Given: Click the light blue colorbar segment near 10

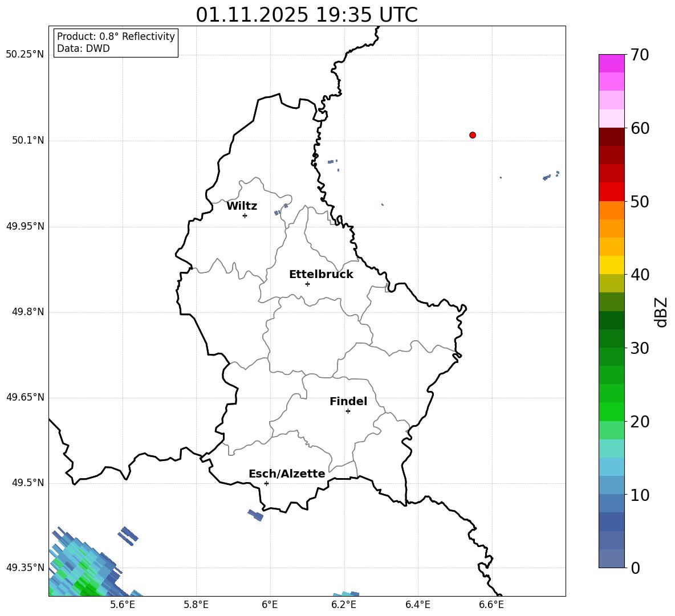Looking at the screenshot, I should click(611, 486).
